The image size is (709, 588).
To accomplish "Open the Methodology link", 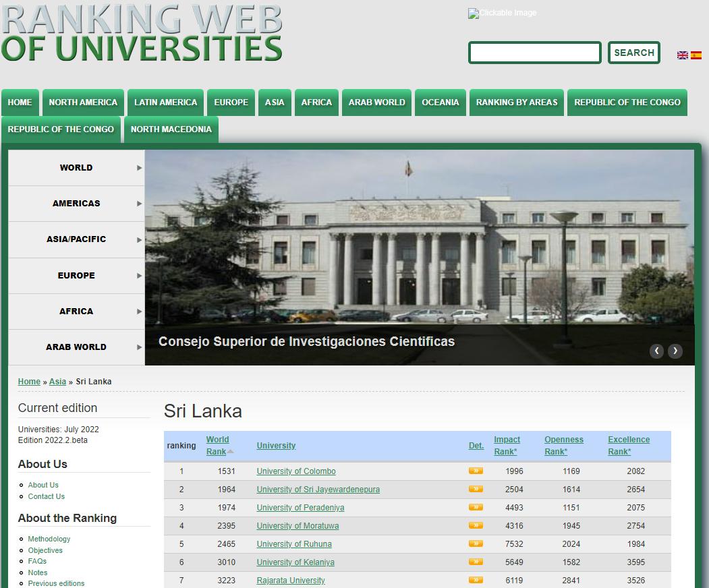I will (x=49, y=539).
